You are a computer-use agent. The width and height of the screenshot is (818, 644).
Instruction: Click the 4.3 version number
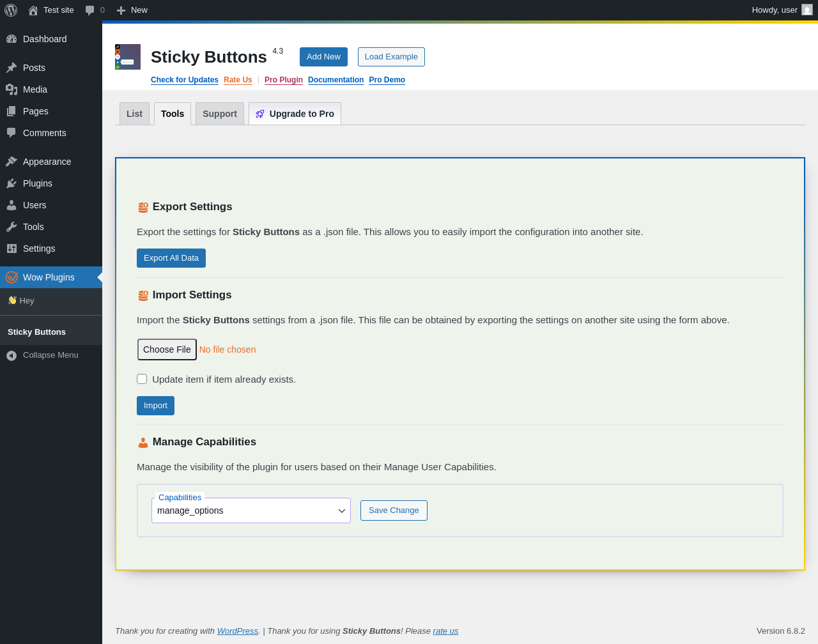click(278, 51)
